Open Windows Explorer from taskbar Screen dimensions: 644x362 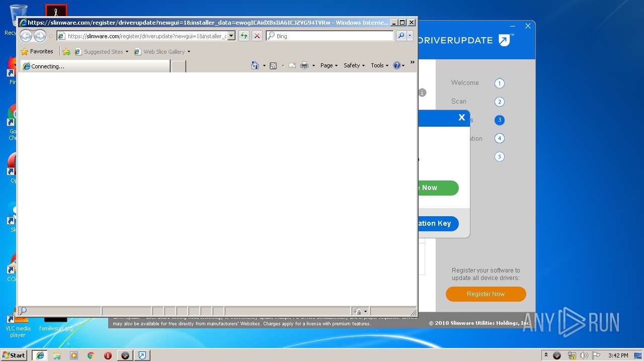tap(57, 355)
